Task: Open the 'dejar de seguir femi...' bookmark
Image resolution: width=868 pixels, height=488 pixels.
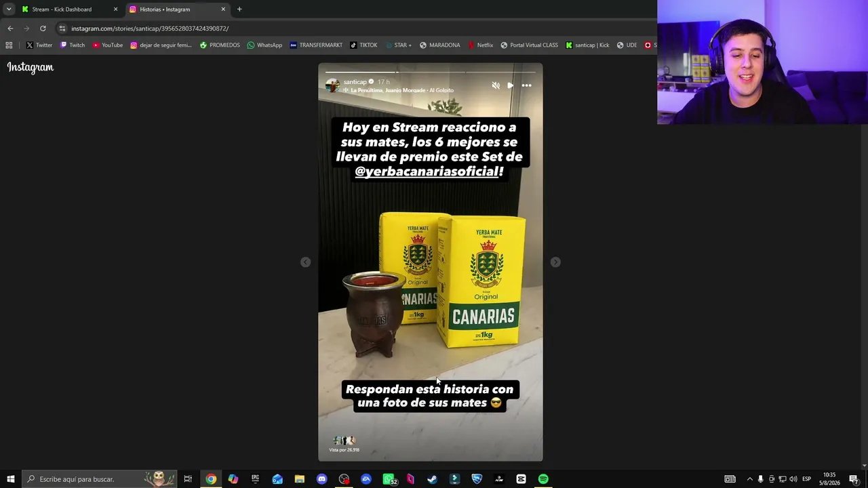Action: [x=161, y=45]
